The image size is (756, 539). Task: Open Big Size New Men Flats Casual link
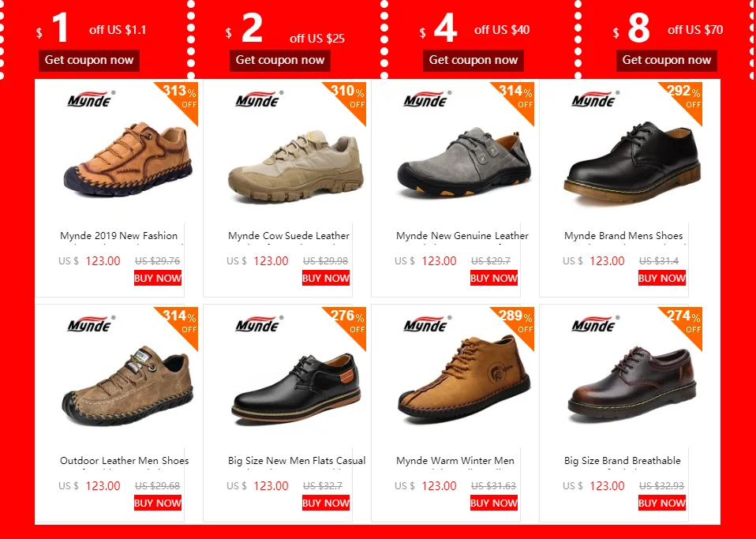297,460
